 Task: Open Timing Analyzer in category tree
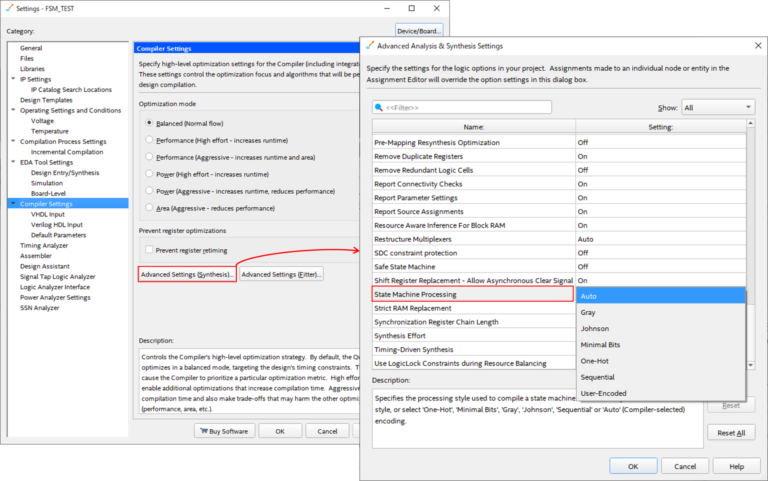pos(44,245)
